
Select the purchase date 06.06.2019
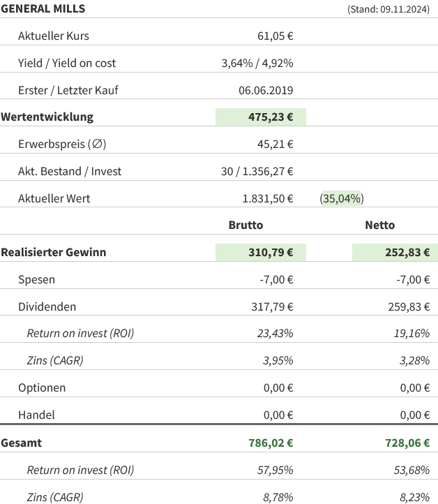[x=265, y=90]
